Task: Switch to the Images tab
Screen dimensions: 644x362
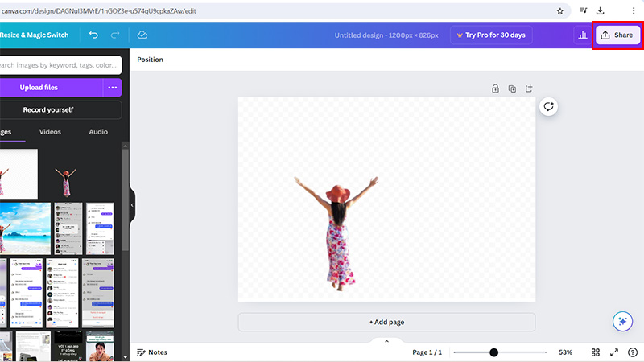Action: point(6,132)
